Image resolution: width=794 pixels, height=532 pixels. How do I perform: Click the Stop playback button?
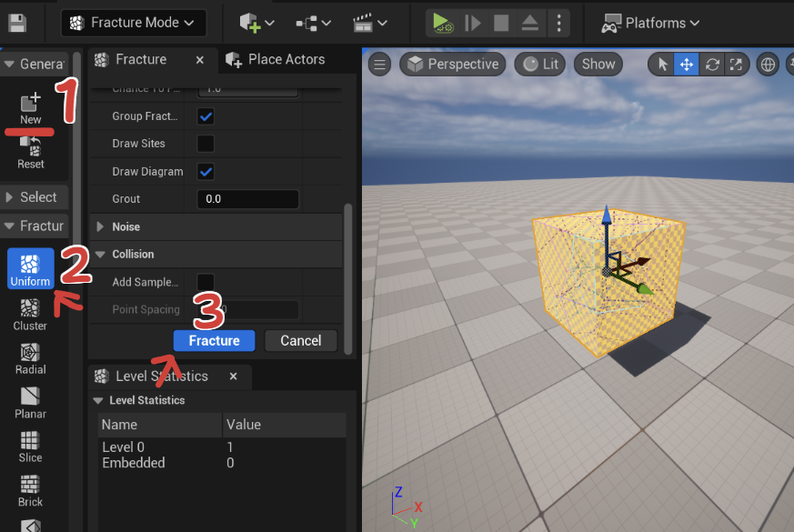[501, 23]
